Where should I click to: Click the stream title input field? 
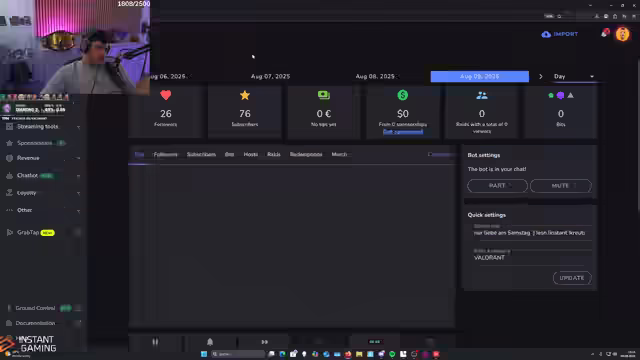(x=530, y=233)
